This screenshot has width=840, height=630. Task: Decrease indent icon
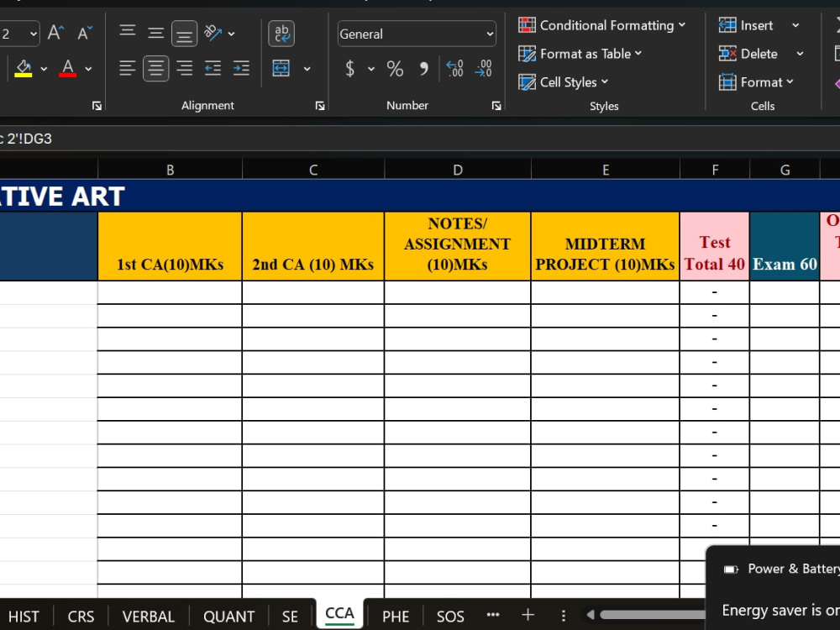(x=213, y=68)
